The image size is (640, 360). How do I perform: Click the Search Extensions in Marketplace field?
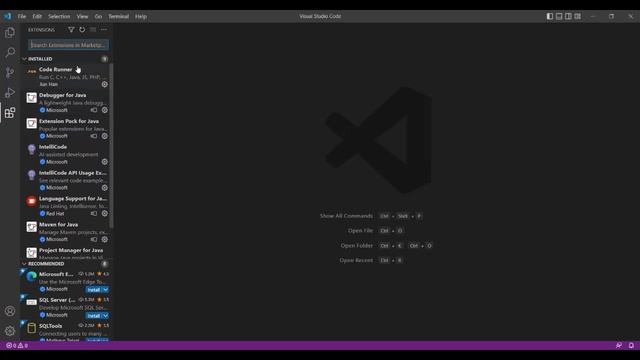[69, 45]
